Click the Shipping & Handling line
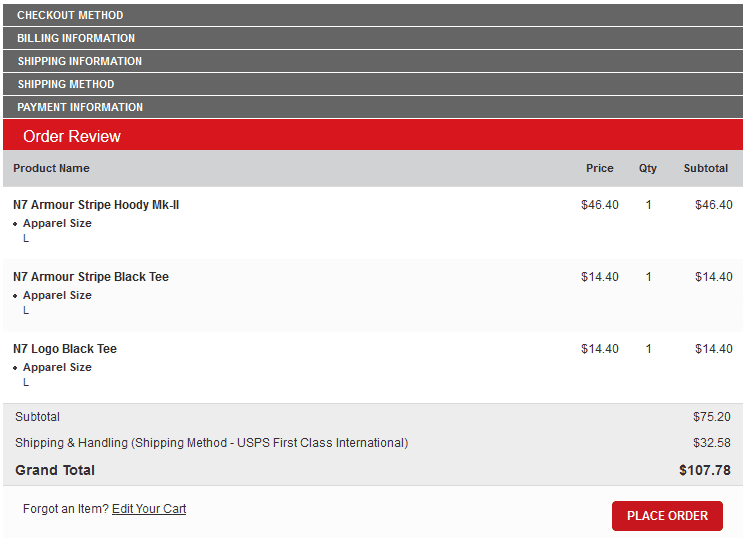Screen dimensions: 746x538 pyautogui.click(x=211, y=443)
